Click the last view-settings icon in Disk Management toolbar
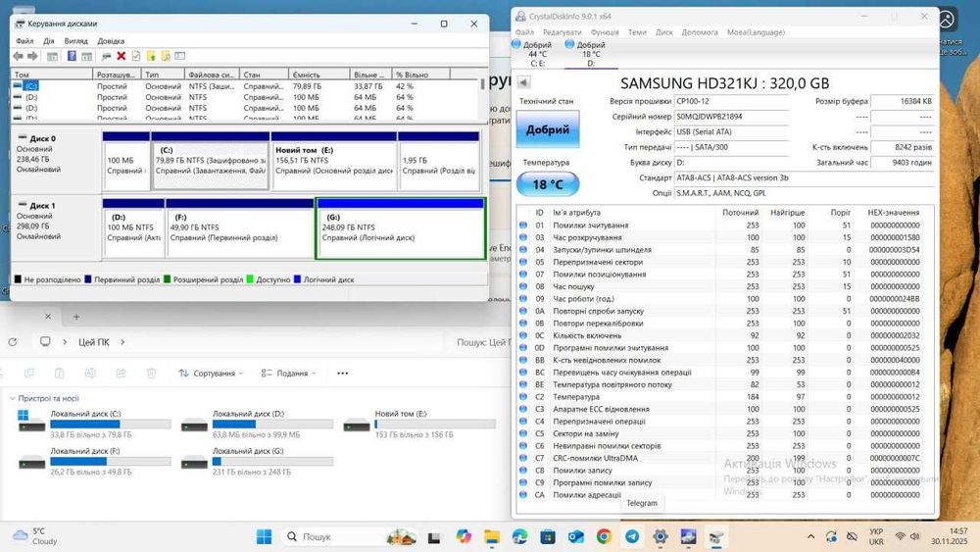The image size is (980, 552). [180, 56]
